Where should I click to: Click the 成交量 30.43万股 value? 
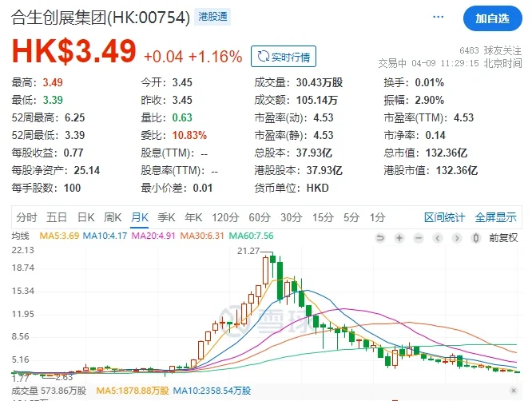[320, 82]
